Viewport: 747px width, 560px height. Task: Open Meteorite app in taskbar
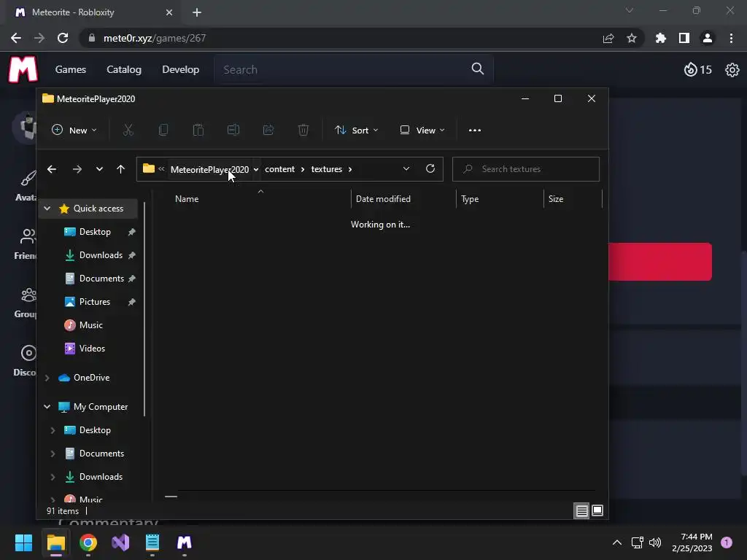pyautogui.click(x=185, y=542)
